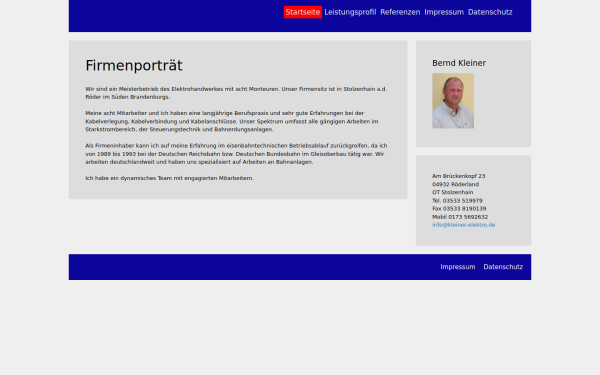Click the address line Am Brückenkopf 23
The height and width of the screenshot is (375, 600).
(x=458, y=176)
